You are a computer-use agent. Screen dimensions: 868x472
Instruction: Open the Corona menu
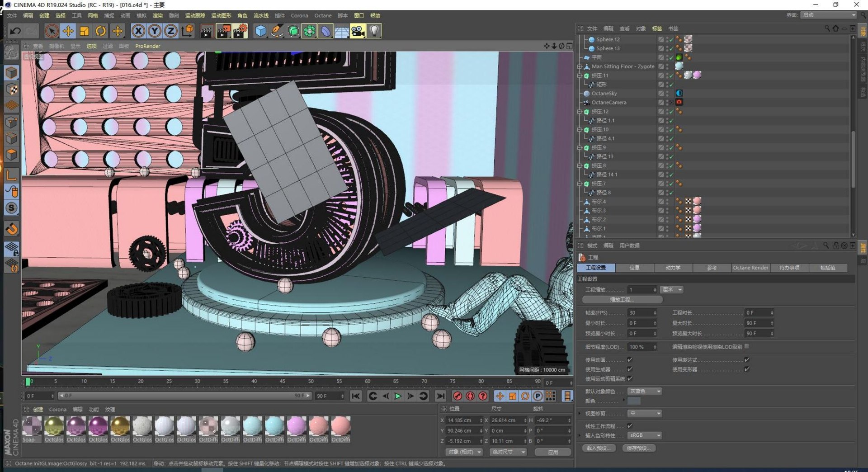click(299, 15)
